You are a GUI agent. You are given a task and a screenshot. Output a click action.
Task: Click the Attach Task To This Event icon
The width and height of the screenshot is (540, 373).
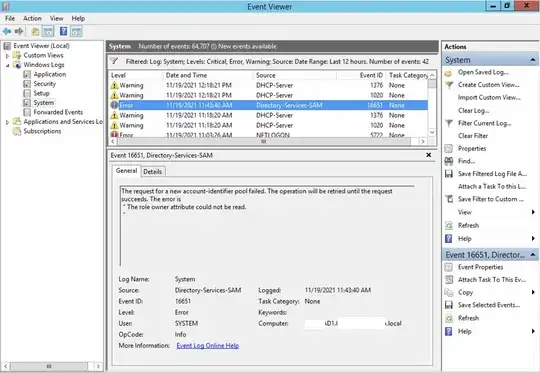click(x=449, y=280)
